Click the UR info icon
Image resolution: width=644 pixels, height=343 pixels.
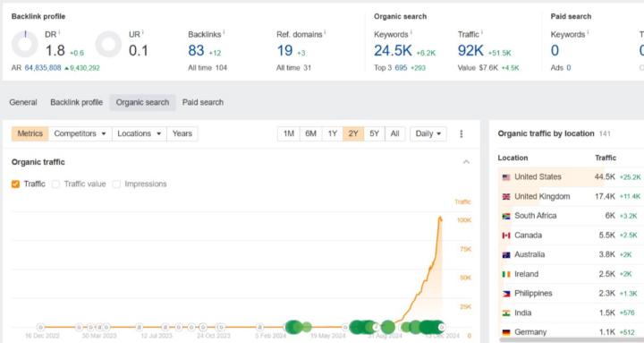coord(142,32)
